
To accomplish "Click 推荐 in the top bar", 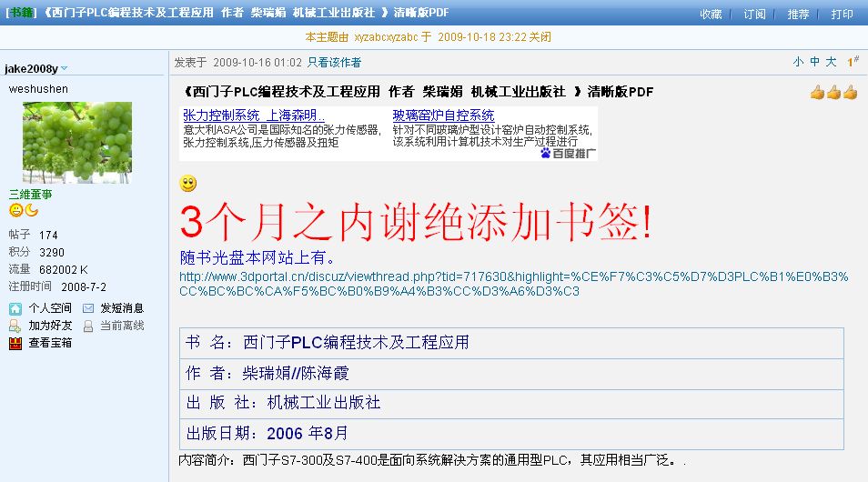I will [x=798, y=14].
